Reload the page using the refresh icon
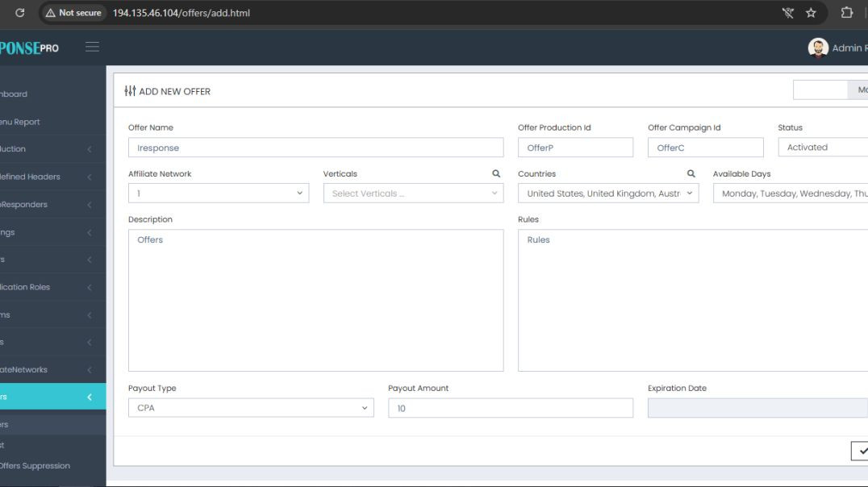868x487 pixels. click(19, 12)
